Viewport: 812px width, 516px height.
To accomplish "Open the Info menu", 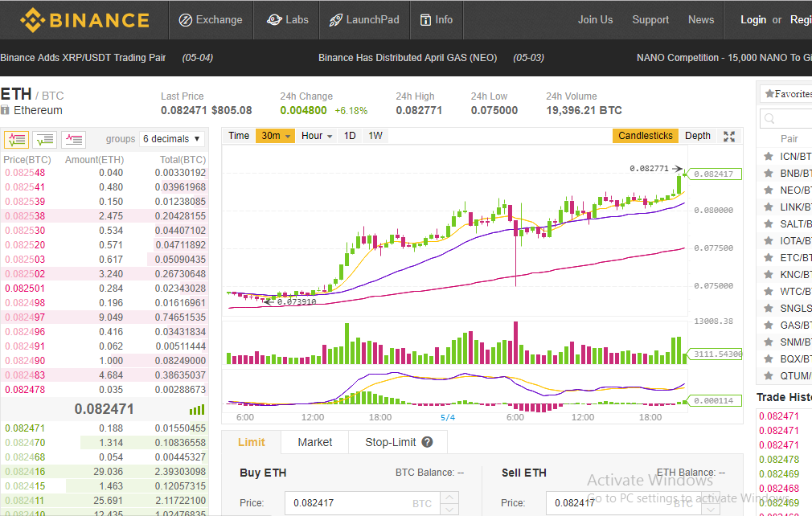I will pos(437,20).
